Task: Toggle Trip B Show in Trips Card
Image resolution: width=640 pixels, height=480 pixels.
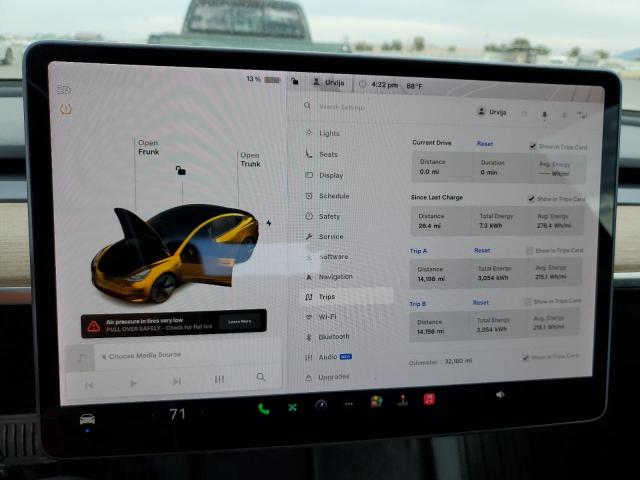Action: 527,302
